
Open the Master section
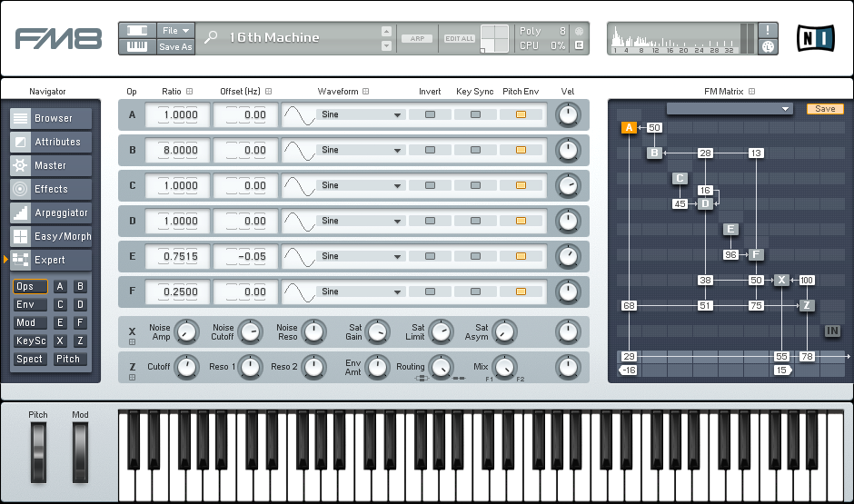coord(51,165)
